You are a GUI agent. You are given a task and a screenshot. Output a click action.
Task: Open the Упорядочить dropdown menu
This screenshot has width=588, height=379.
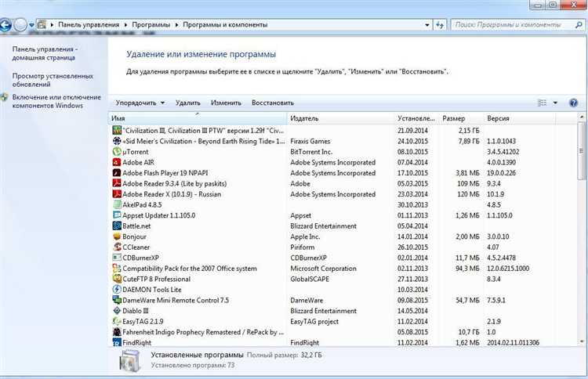[140, 103]
